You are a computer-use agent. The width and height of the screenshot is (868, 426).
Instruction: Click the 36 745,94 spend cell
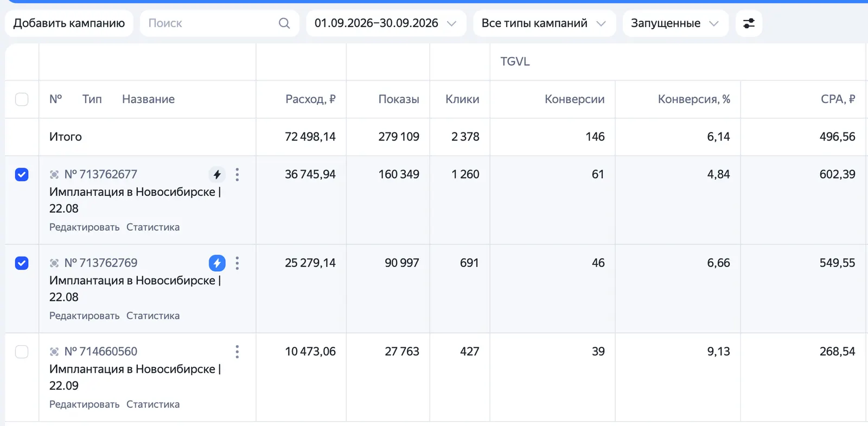[x=310, y=174]
